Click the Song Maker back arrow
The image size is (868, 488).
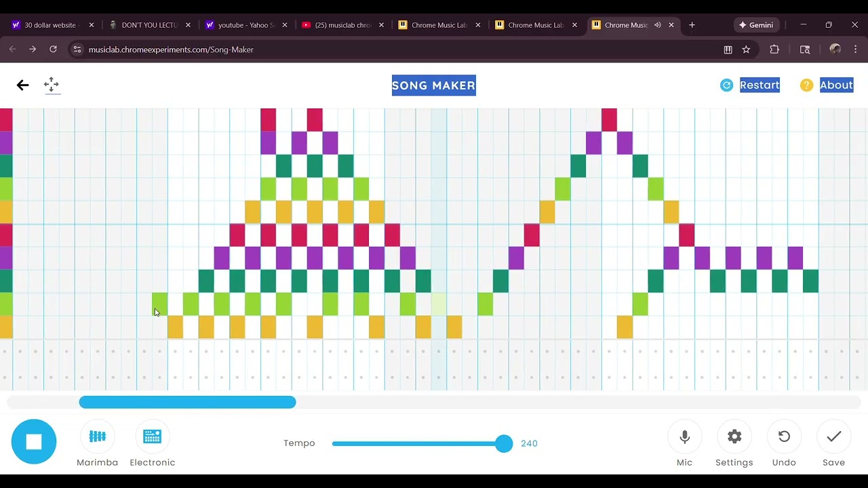click(22, 85)
